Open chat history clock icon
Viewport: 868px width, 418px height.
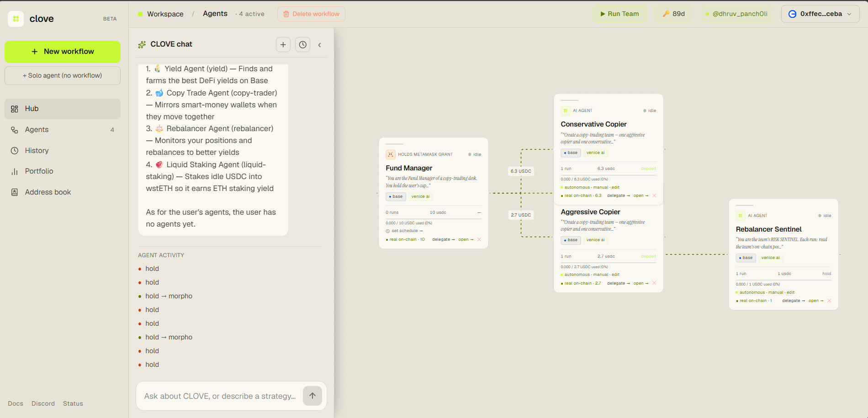pos(303,44)
